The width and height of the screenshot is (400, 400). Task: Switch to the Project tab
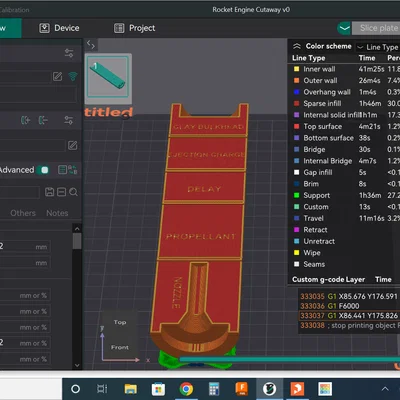click(x=134, y=28)
